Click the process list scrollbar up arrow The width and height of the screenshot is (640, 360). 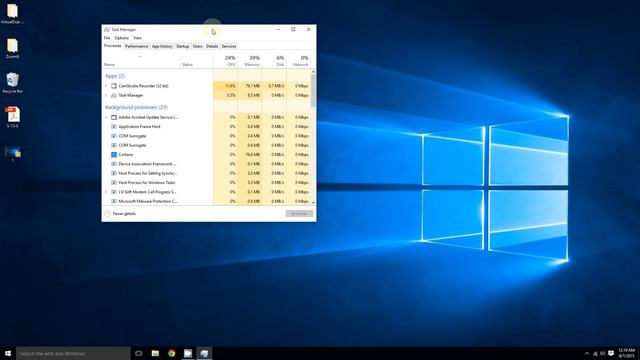[313, 72]
